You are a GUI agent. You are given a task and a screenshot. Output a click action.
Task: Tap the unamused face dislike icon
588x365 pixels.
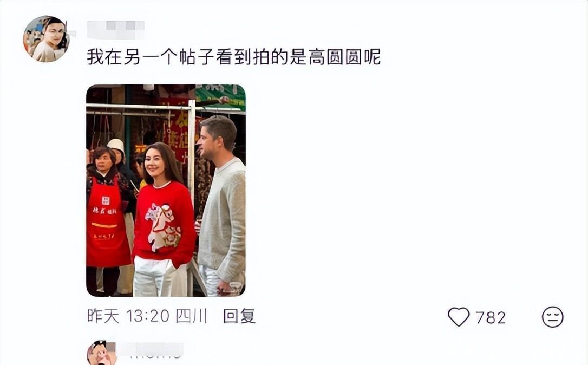(x=553, y=317)
